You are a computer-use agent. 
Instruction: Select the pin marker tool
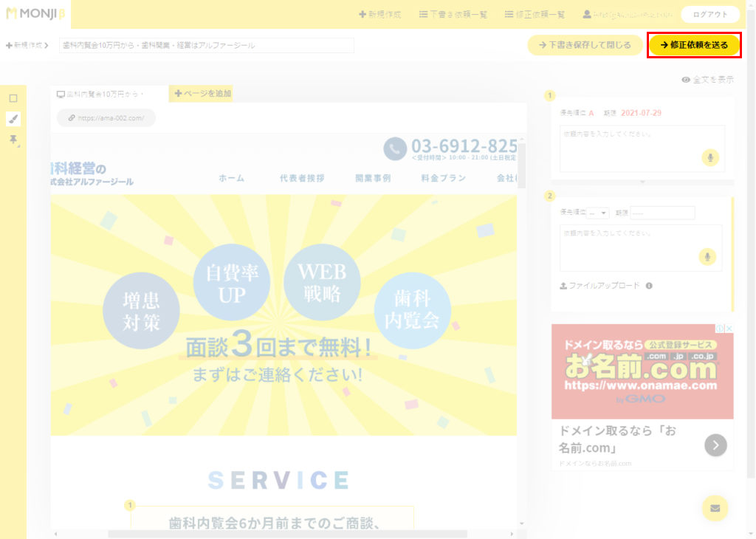pos(13,140)
